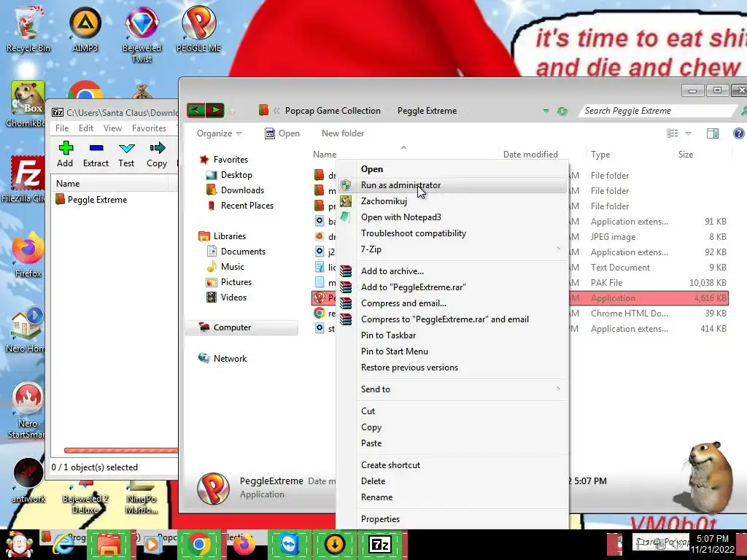
Task: Click the Test button in 7-Zip
Action: (x=126, y=155)
